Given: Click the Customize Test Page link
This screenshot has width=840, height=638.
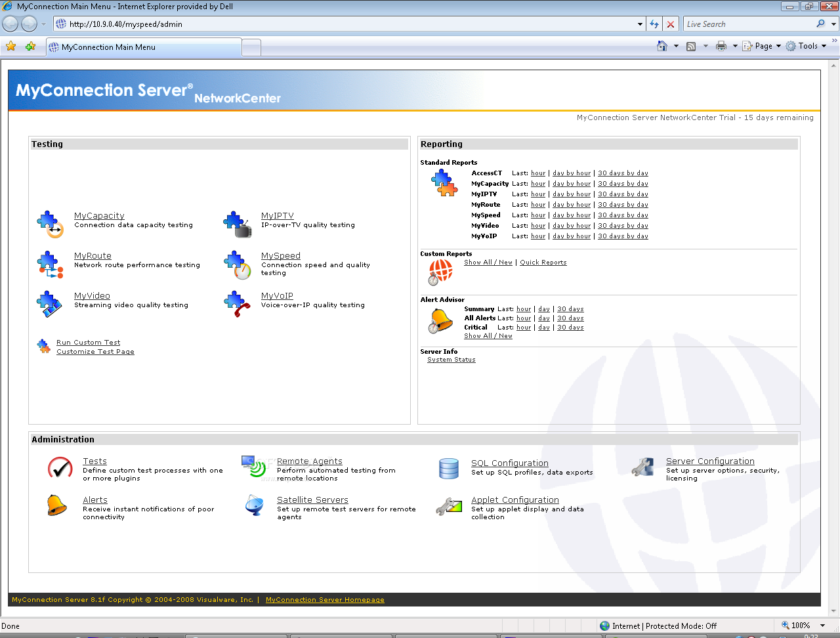Looking at the screenshot, I should click(95, 352).
